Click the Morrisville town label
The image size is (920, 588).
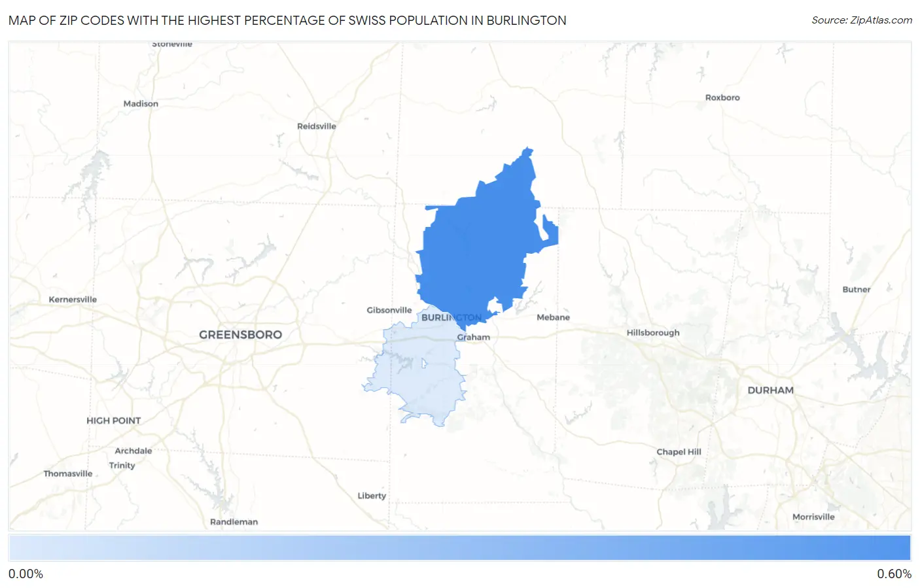click(x=813, y=517)
